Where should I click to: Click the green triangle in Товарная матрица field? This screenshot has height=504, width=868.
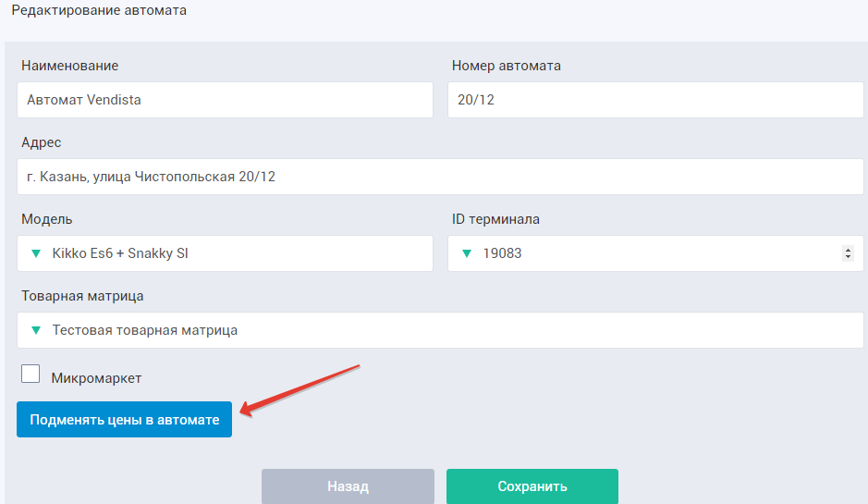point(36,330)
